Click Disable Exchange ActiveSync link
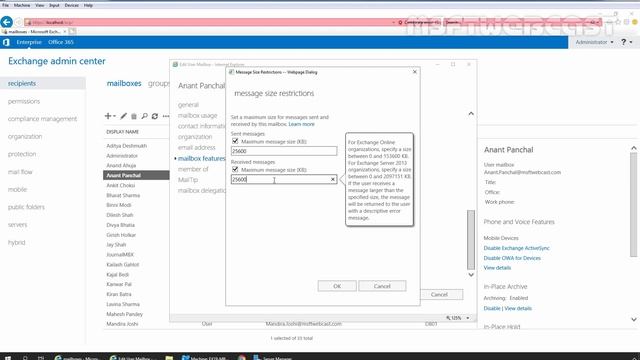Screen dimensions: 640x360 [516, 248]
